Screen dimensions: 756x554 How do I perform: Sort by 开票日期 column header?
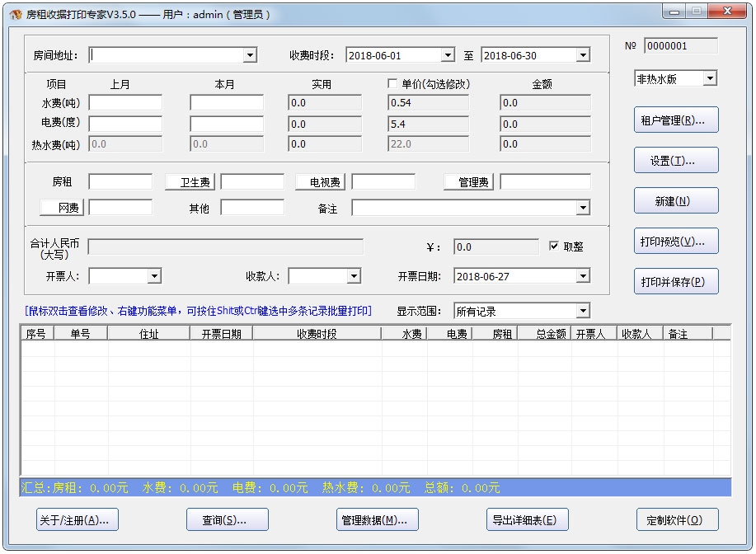[221, 334]
